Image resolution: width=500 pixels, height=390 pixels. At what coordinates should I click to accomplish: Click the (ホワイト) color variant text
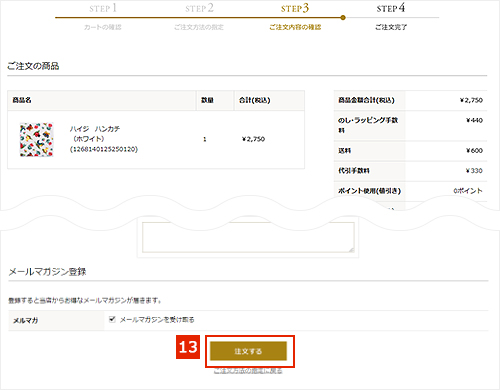click(x=89, y=139)
